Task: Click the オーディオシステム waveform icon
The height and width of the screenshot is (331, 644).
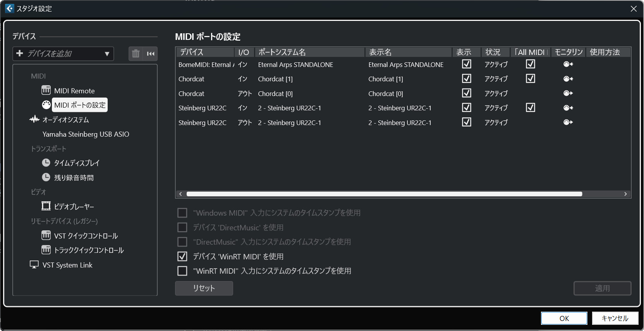Action: click(34, 119)
